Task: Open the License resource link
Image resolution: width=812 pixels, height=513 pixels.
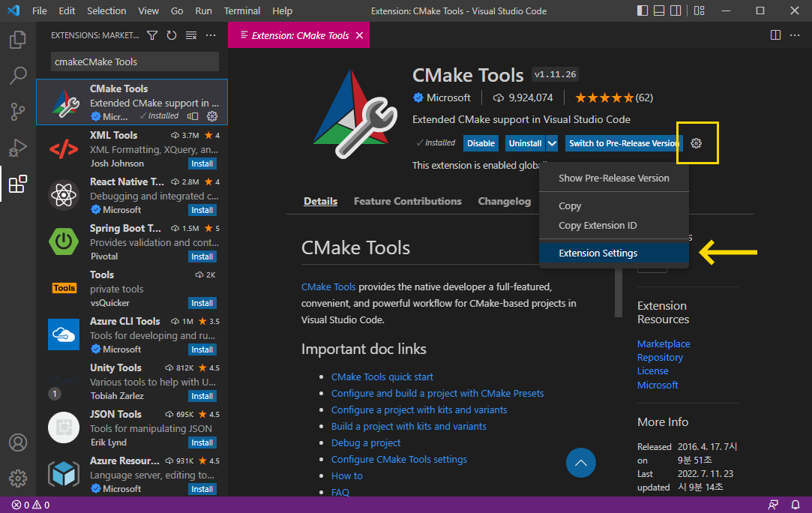Action: pos(652,371)
